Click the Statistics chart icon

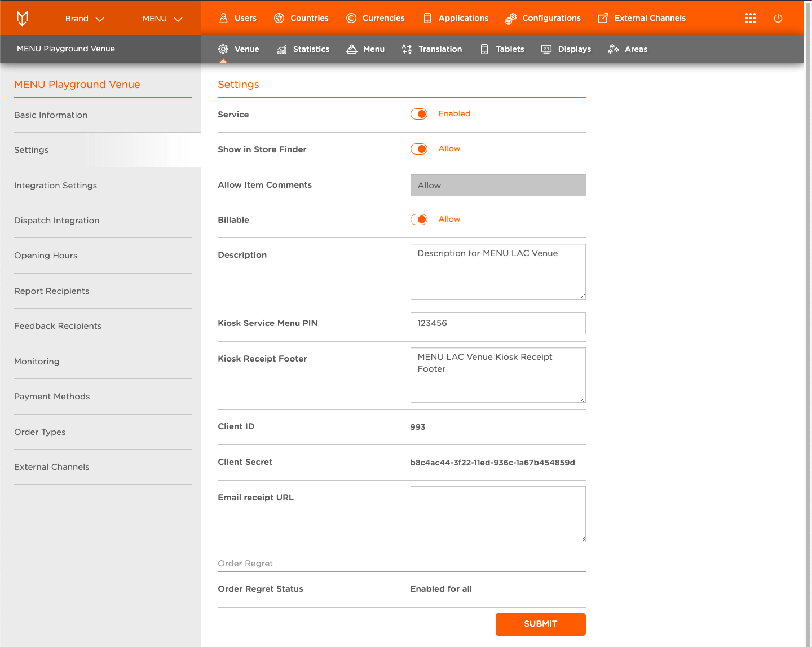tap(282, 49)
